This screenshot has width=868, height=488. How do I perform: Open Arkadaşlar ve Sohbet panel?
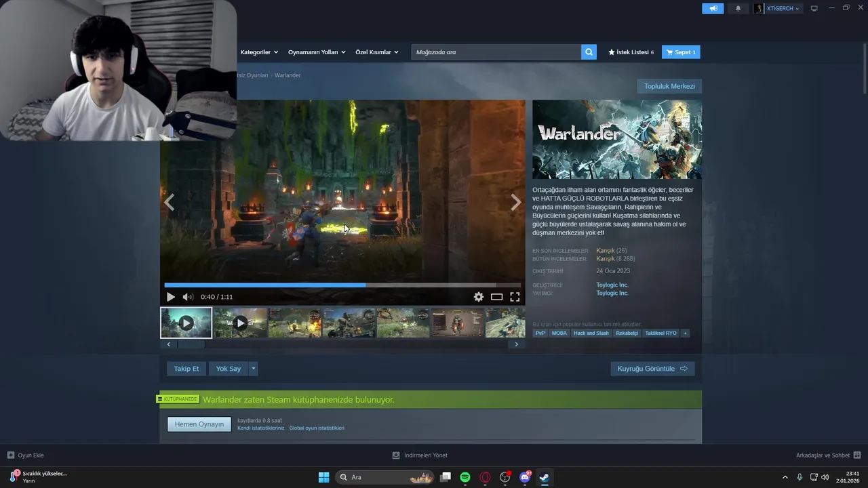[828, 455]
